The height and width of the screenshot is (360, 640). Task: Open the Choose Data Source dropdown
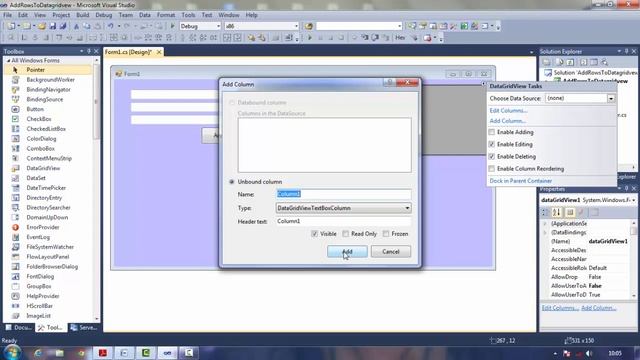tap(611, 98)
